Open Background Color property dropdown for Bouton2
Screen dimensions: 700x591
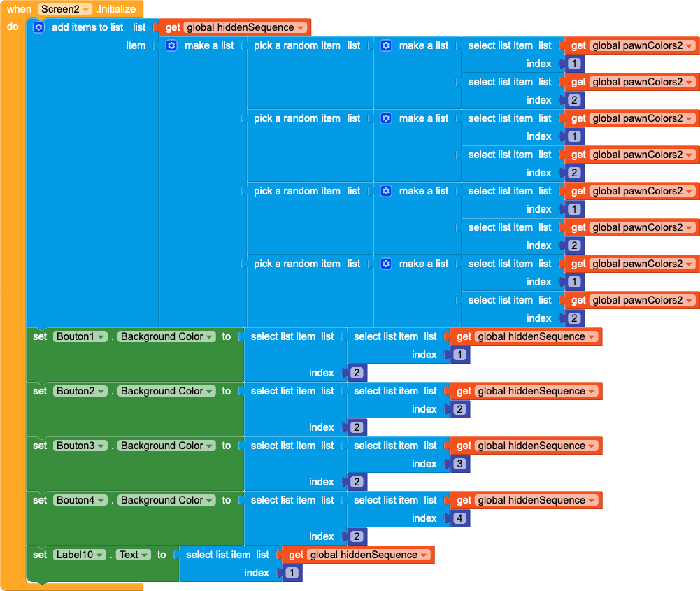210,391
